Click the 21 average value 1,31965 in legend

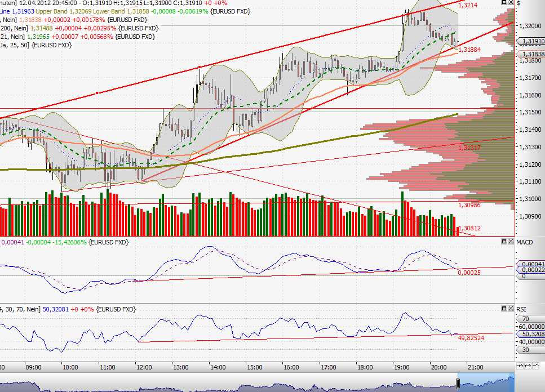coord(38,37)
